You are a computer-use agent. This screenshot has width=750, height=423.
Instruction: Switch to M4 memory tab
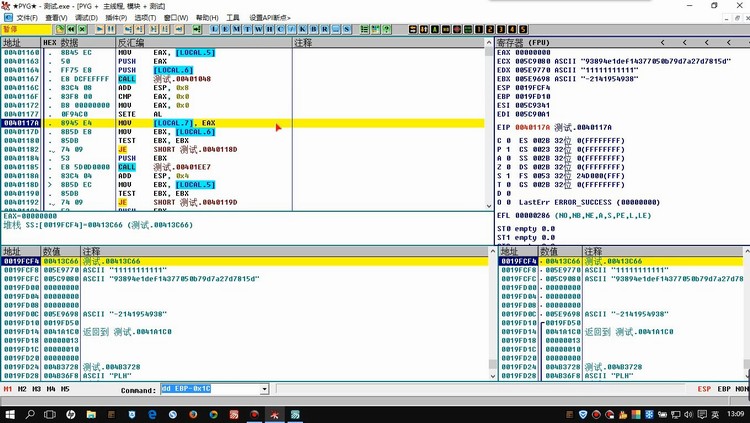(51, 389)
